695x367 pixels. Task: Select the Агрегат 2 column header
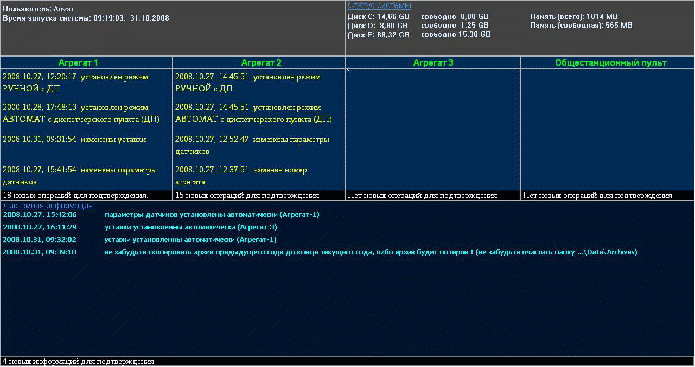coord(261,62)
